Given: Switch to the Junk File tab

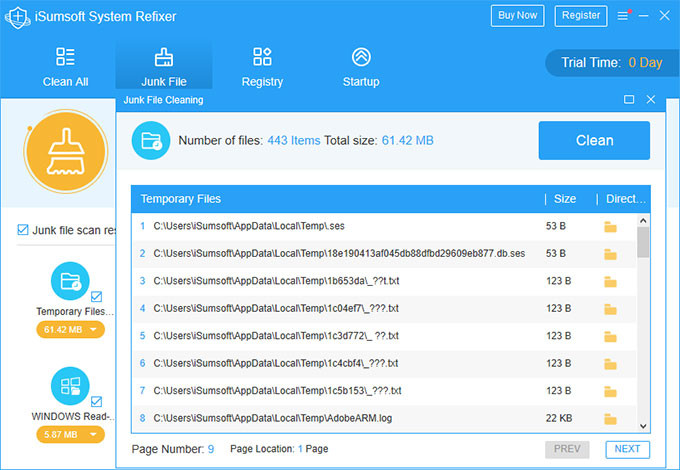Looking at the screenshot, I should click(x=164, y=67).
